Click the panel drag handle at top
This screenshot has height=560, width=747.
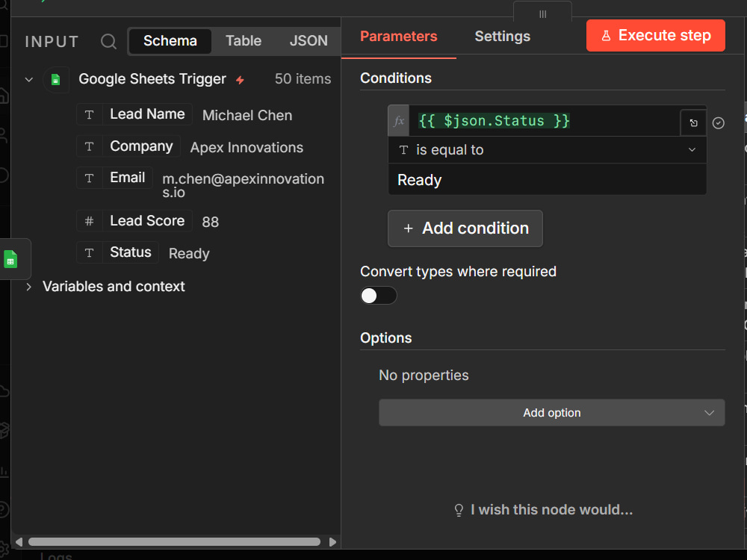tap(542, 13)
